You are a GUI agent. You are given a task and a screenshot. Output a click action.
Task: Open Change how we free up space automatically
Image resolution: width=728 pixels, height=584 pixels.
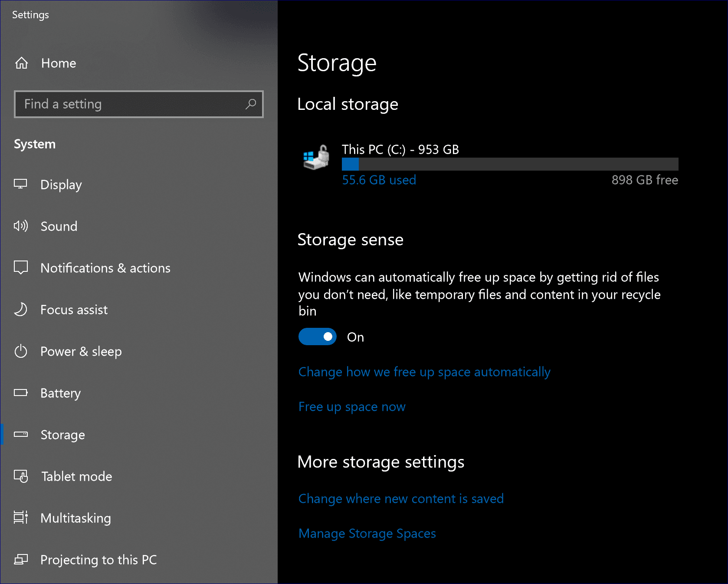pos(424,372)
